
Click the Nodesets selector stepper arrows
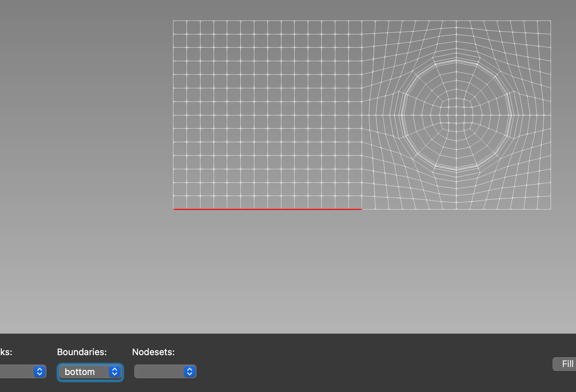click(189, 371)
